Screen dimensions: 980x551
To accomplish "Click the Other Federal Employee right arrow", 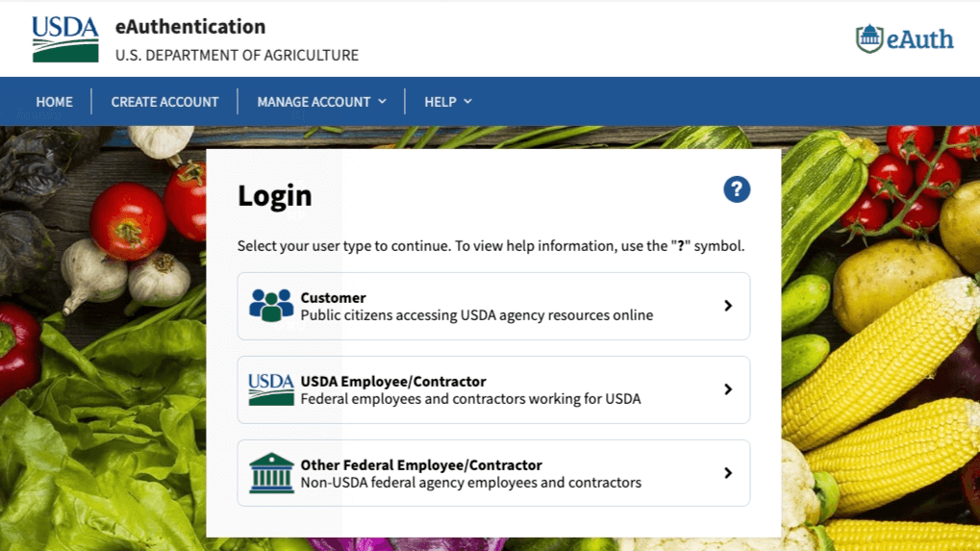I will coord(728,473).
